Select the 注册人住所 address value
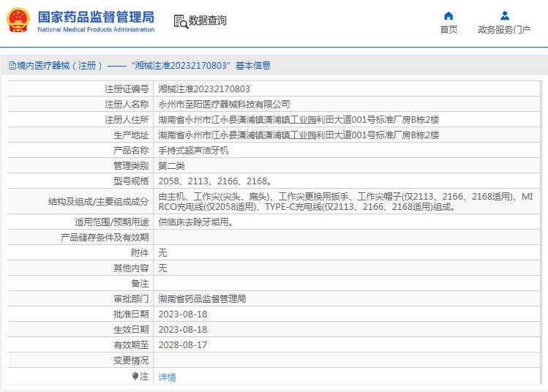 [x=299, y=120]
